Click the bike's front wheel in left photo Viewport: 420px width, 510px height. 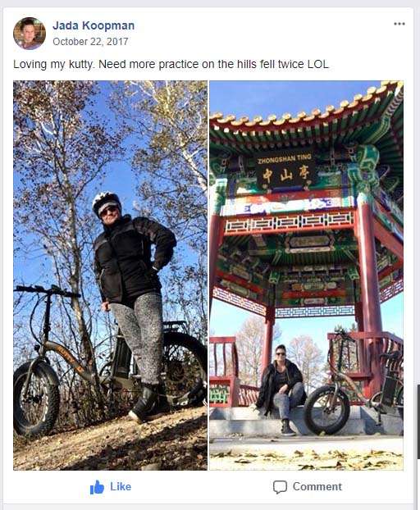(36, 398)
